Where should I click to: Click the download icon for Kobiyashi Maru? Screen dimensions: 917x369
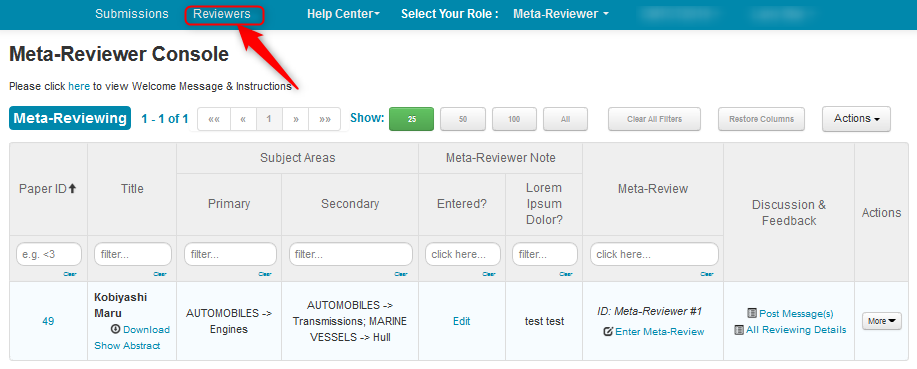(116, 329)
